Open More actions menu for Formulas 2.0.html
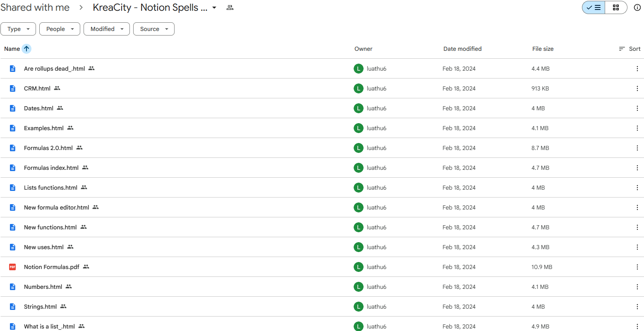 coord(637,148)
